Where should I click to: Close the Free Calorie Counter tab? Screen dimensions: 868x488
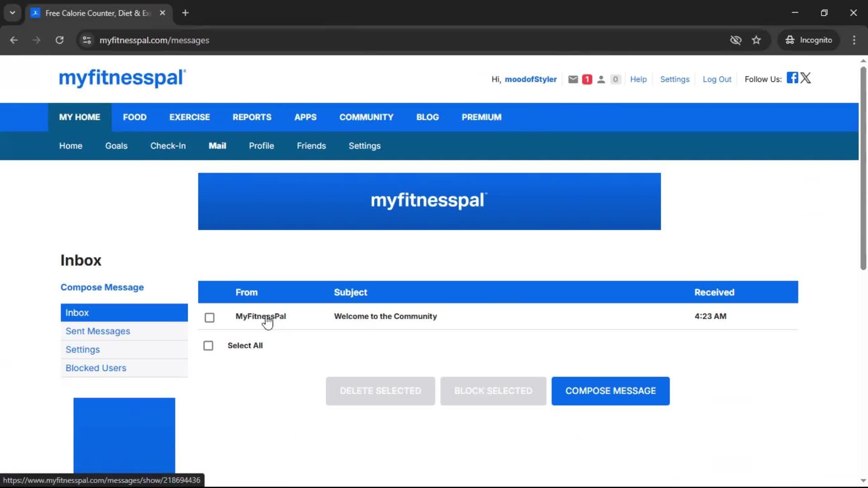162,13
